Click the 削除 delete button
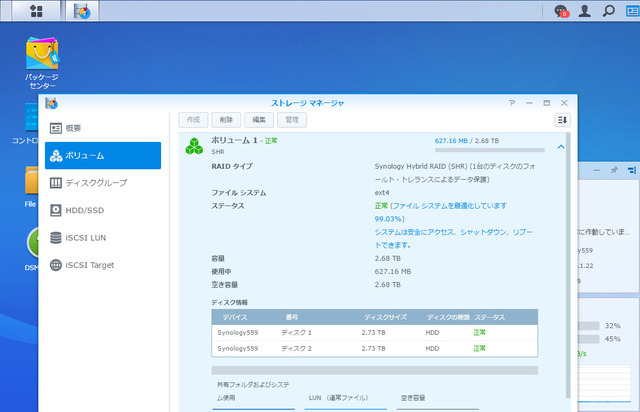The image size is (640, 412). pos(226,120)
